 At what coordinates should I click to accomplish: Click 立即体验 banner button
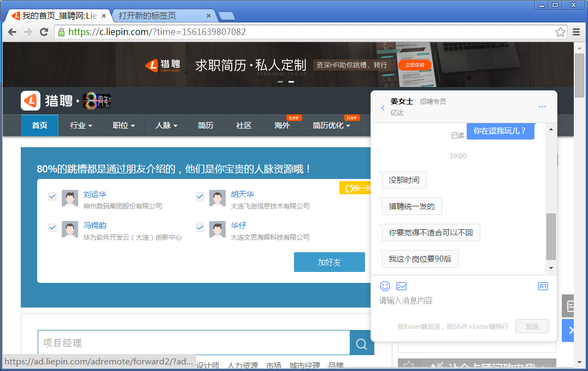tap(415, 65)
